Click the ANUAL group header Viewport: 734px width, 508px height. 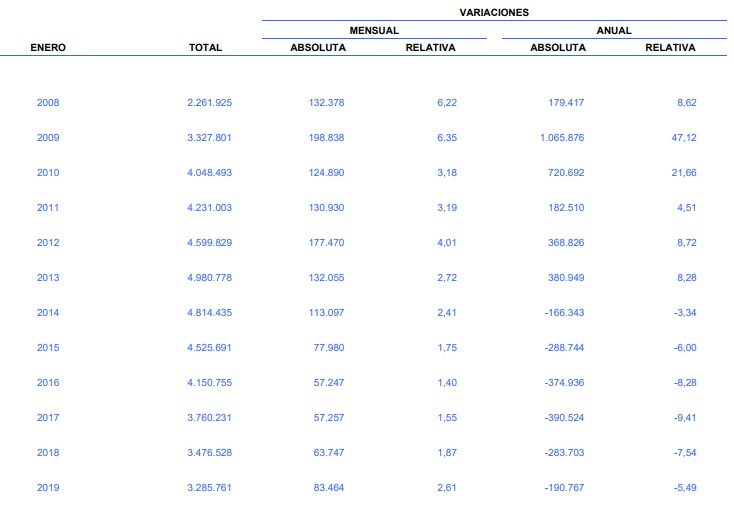[x=614, y=30]
